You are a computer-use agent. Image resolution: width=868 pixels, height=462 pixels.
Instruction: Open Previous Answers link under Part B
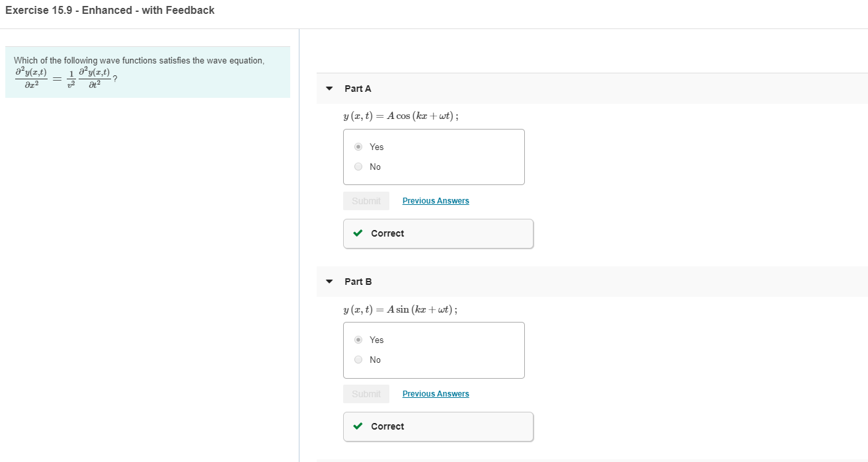click(x=436, y=394)
